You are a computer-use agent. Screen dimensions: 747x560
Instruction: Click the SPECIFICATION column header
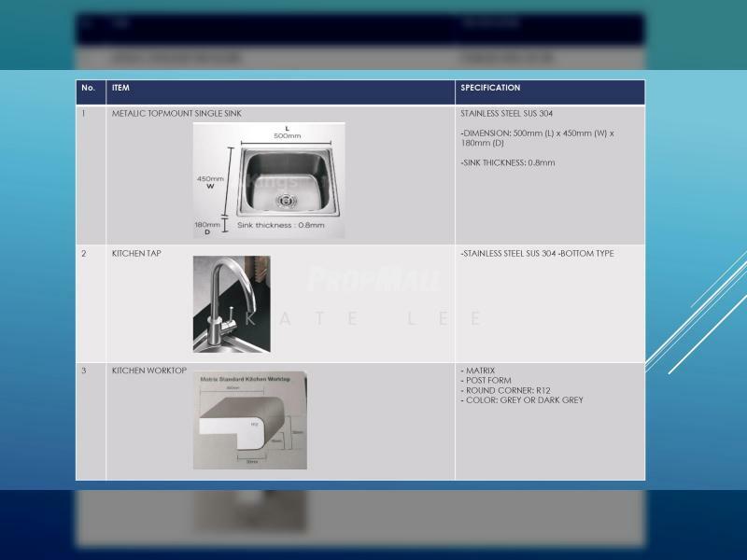(x=490, y=89)
